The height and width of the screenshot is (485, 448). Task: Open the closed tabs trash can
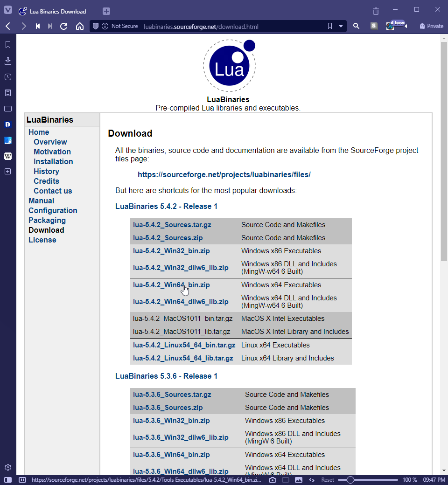click(x=376, y=11)
